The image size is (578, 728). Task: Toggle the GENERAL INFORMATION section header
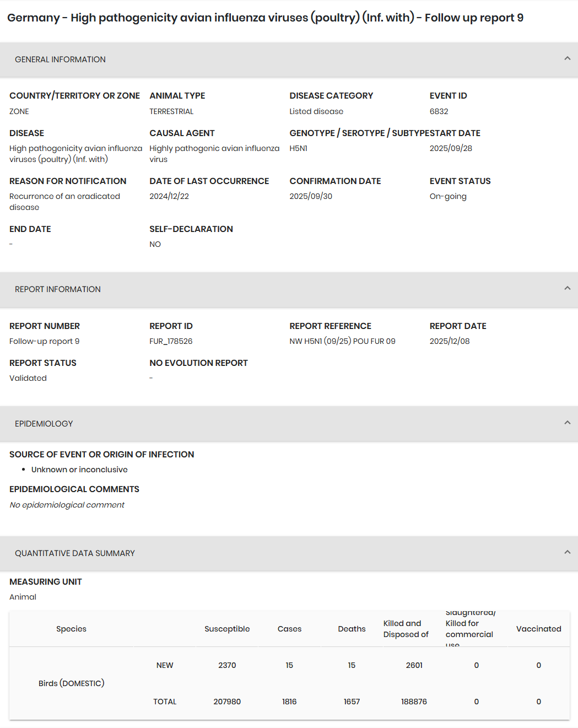[289, 60]
